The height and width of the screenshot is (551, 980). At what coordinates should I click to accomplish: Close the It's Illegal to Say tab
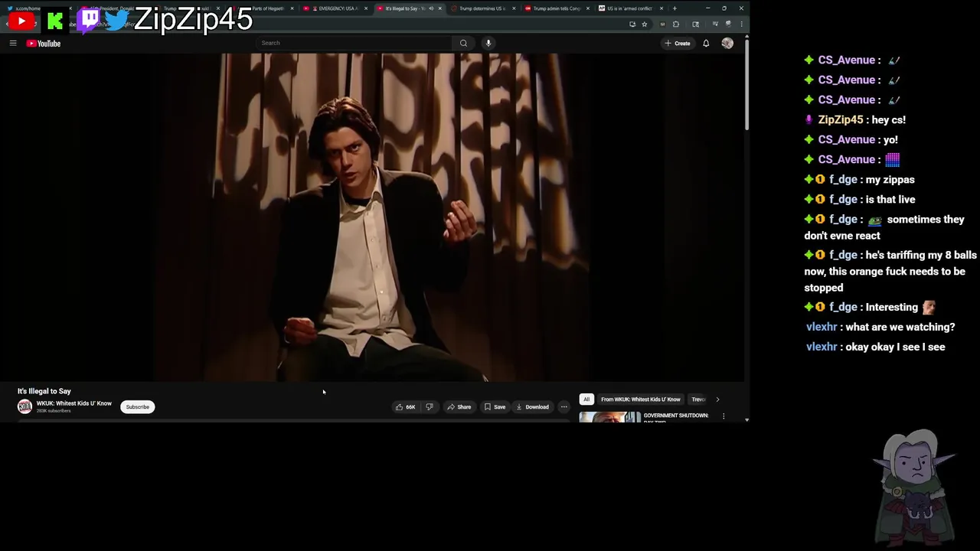click(439, 8)
